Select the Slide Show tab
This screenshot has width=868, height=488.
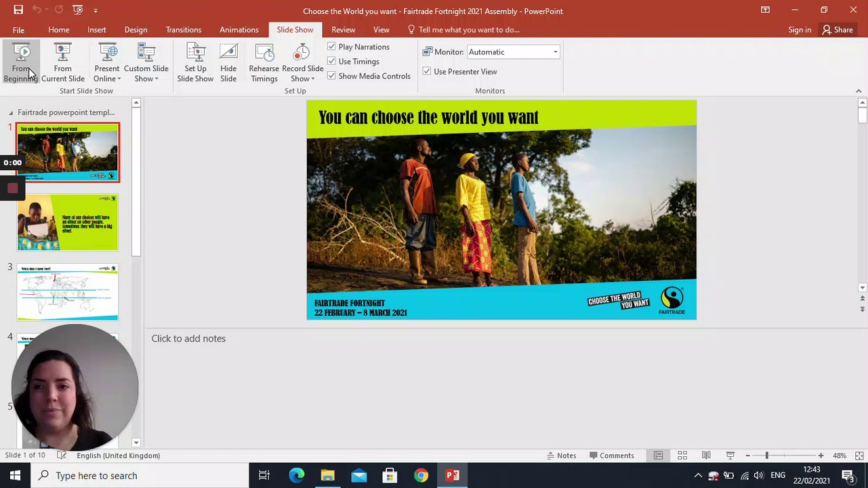pyautogui.click(x=295, y=30)
